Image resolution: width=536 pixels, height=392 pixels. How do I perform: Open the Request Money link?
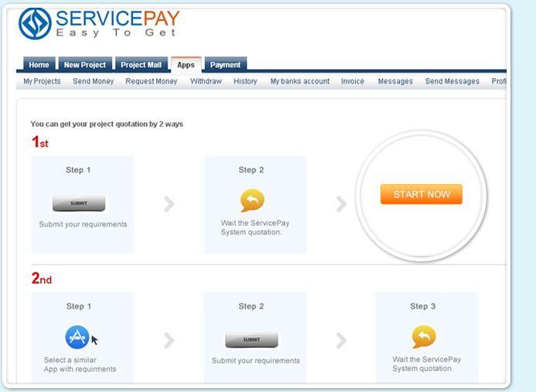click(152, 81)
